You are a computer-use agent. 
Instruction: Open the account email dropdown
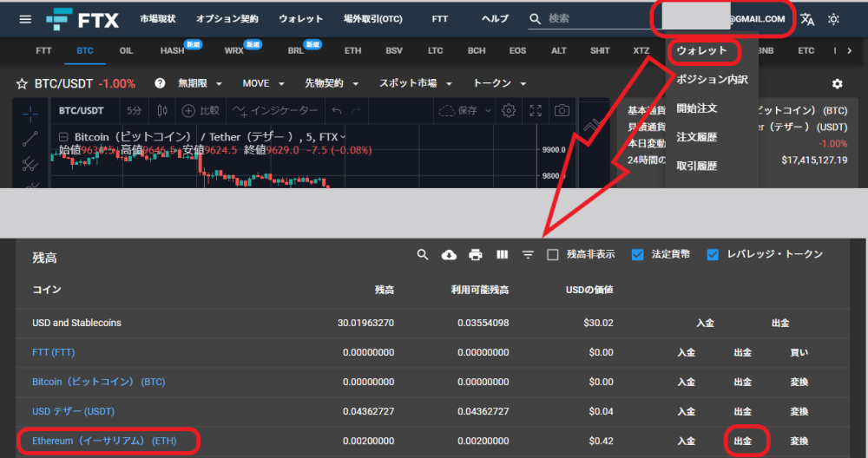tap(723, 19)
